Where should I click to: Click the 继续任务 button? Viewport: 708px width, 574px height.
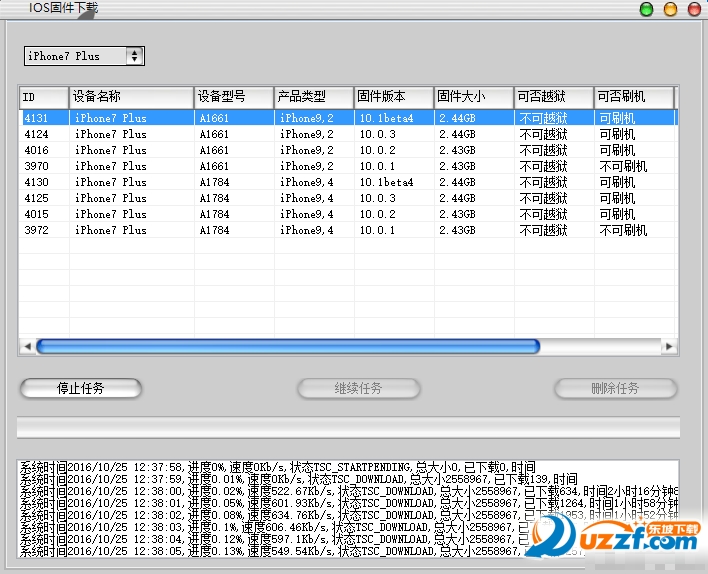(x=359, y=388)
